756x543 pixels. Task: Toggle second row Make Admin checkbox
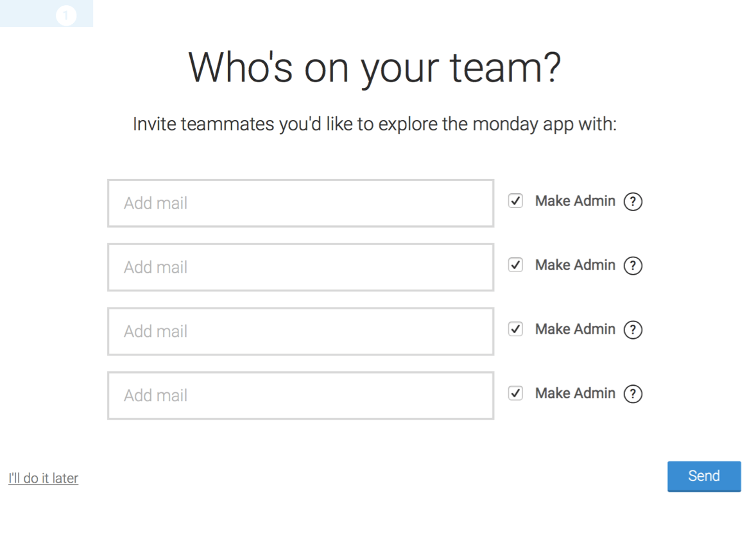(515, 264)
